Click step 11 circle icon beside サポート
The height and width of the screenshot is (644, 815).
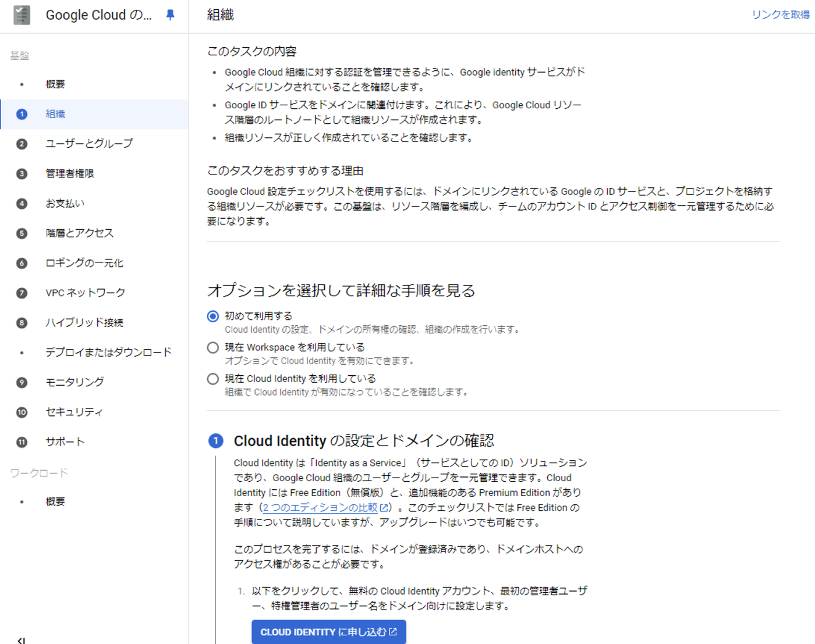click(22, 442)
